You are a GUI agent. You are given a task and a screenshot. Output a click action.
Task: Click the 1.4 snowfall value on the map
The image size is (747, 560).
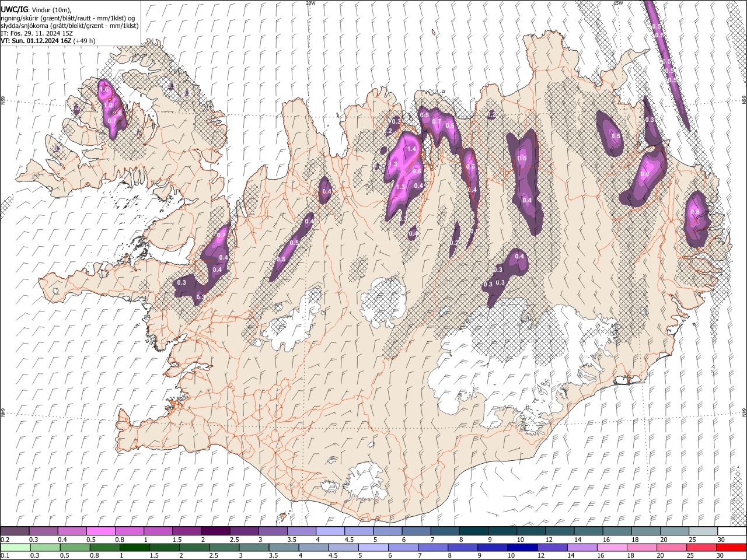coord(411,149)
